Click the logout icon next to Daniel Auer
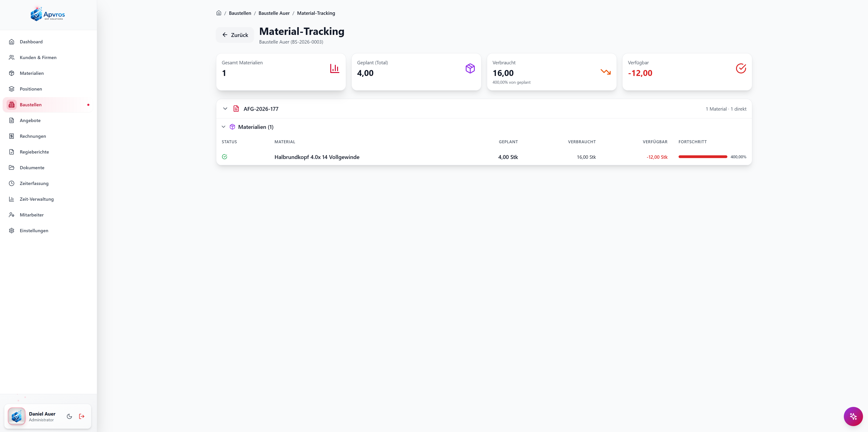Screen dimensions: 868x432 (x=82, y=416)
